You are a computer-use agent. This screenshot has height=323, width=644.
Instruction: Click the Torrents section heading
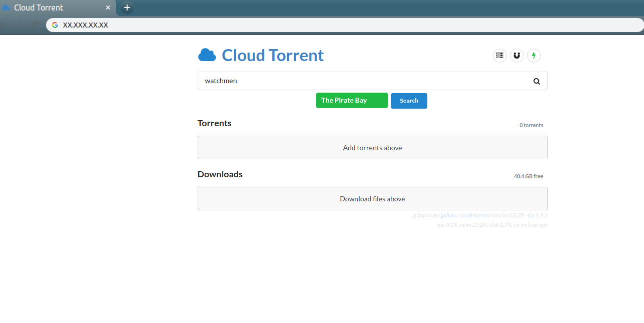click(215, 123)
